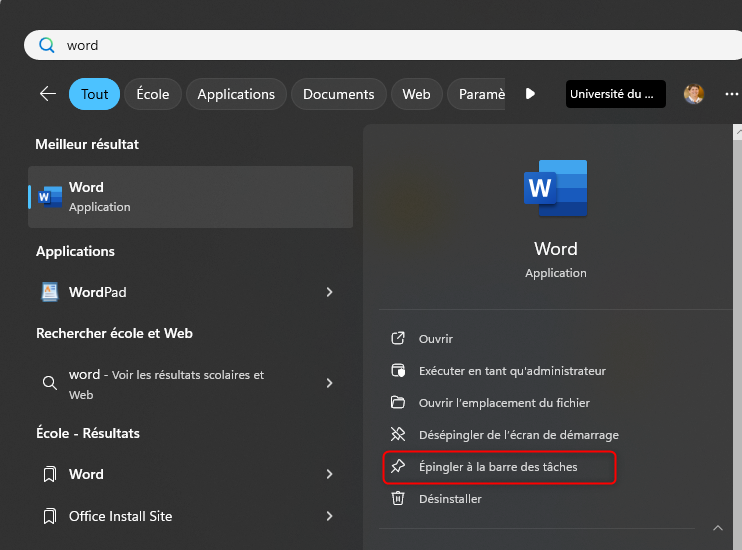The image size is (742, 550).
Task: Open the three-dots more options menu
Action: (x=731, y=94)
